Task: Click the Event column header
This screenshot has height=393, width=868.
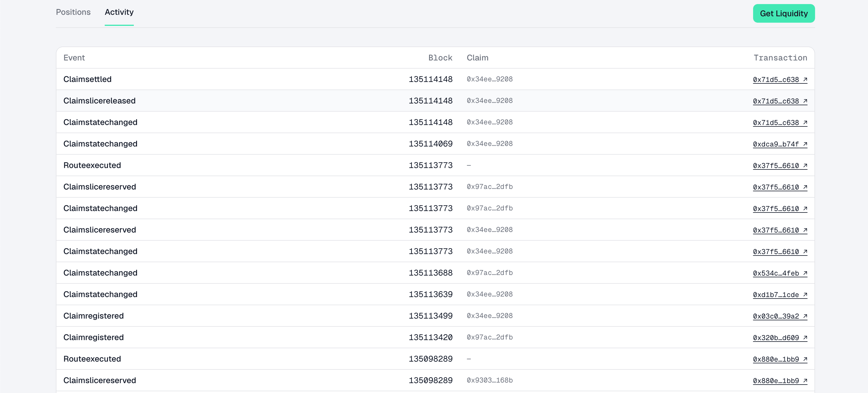Action: (74, 58)
